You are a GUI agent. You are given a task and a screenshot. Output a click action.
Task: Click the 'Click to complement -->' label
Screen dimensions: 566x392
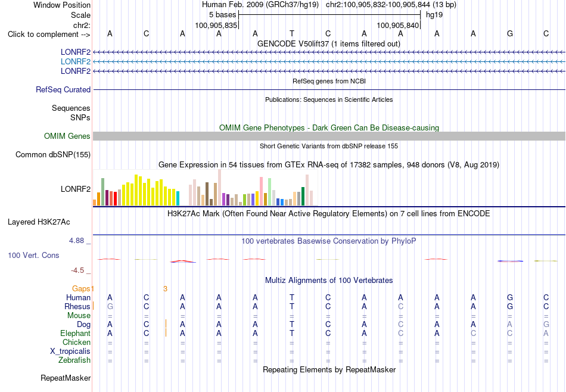click(49, 35)
